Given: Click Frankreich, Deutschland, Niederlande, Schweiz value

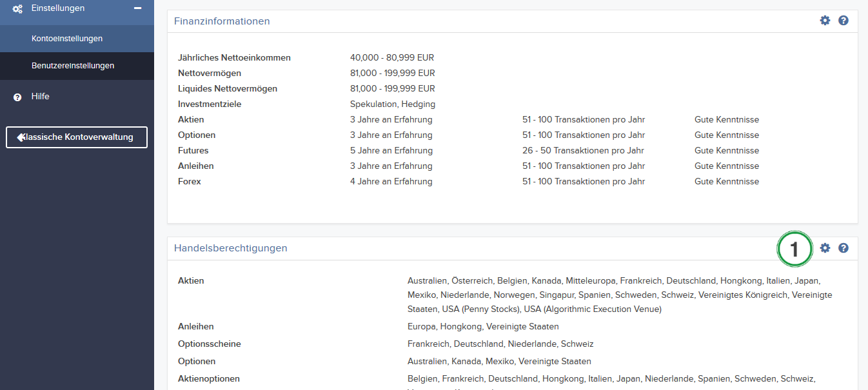Looking at the screenshot, I should pos(500,344).
